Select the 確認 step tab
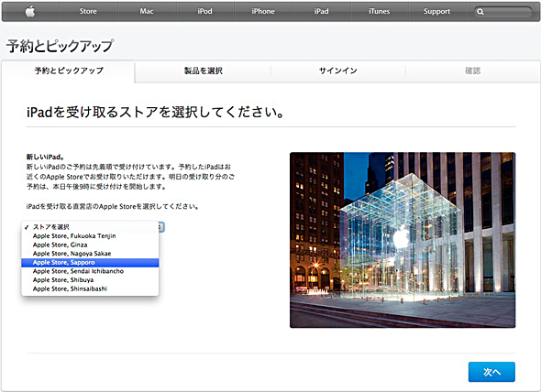This screenshot has width=541, height=392. [472, 71]
